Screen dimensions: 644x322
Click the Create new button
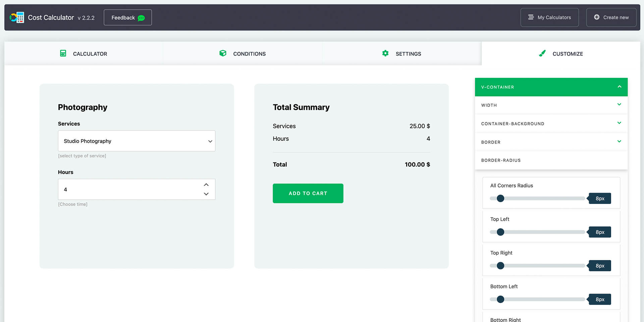coord(611,17)
